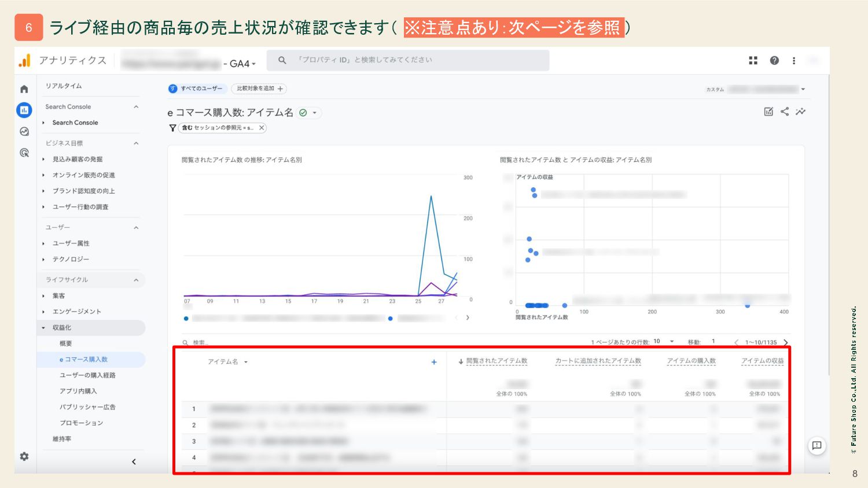The height and width of the screenshot is (488, 868).
Task: Open Admin settings gear icon
Action: tap(24, 456)
